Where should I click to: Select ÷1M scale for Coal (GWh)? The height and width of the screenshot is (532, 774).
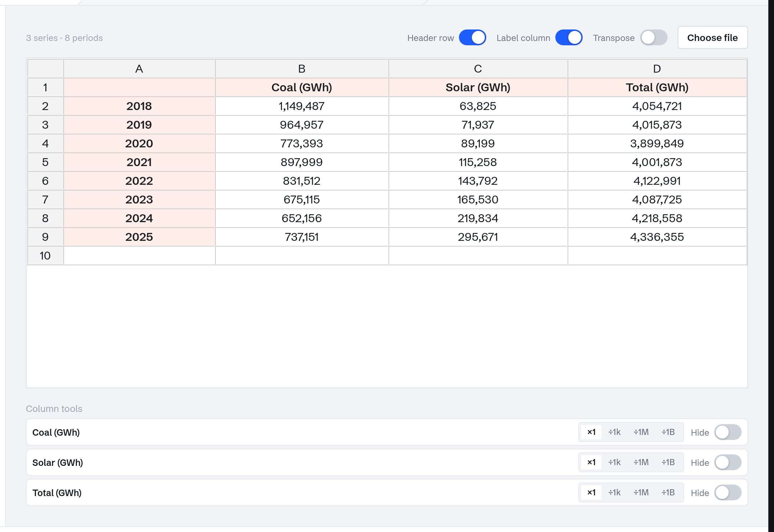[x=641, y=432]
